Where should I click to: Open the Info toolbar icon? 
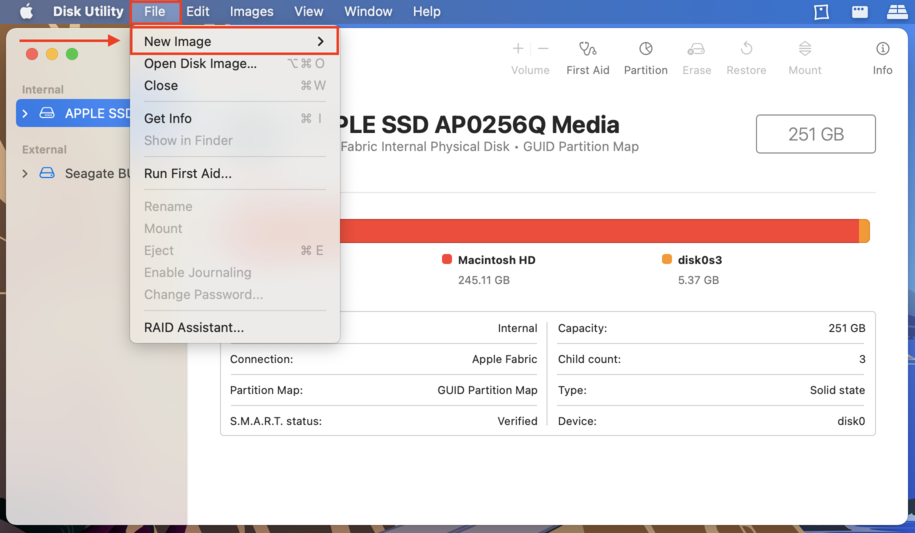pyautogui.click(x=882, y=48)
